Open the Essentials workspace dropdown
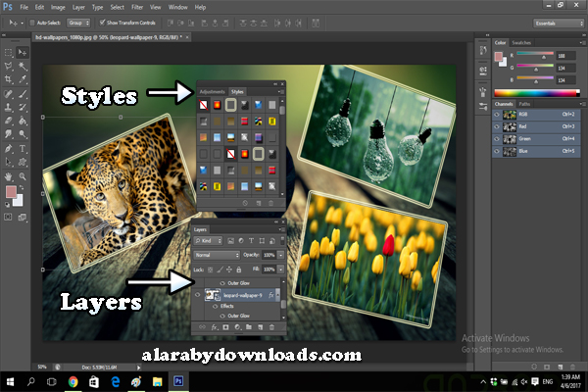 (559, 24)
